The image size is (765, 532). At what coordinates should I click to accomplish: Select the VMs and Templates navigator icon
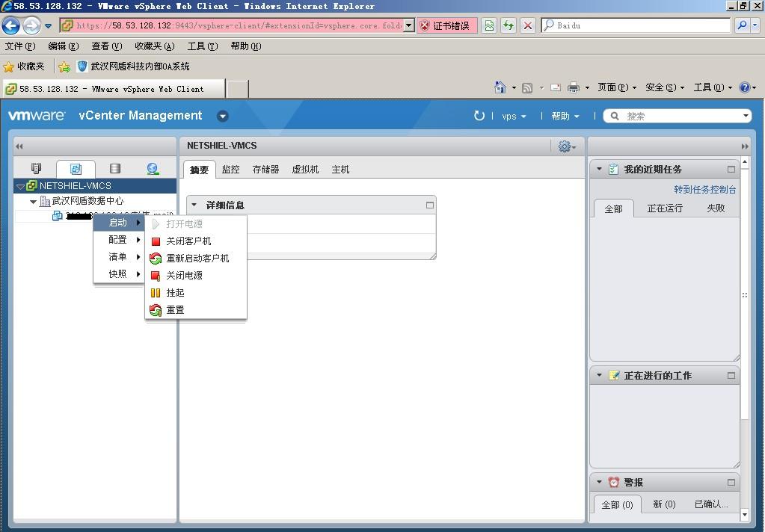[x=76, y=169]
